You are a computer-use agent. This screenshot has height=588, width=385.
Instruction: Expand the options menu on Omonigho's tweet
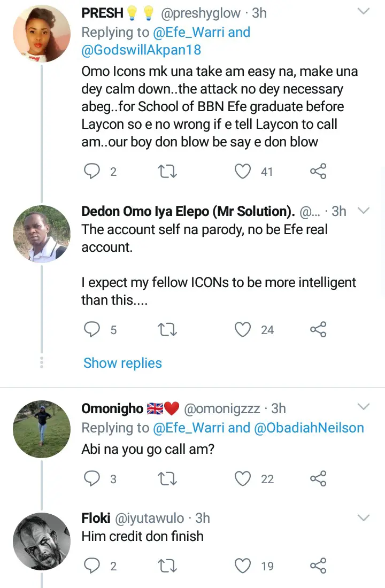364,408
